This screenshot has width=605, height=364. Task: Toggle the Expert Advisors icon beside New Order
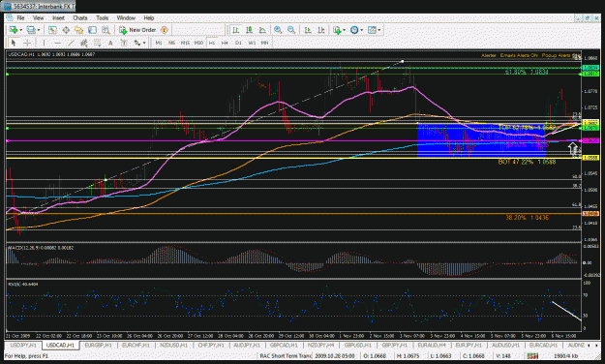(165, 30)
